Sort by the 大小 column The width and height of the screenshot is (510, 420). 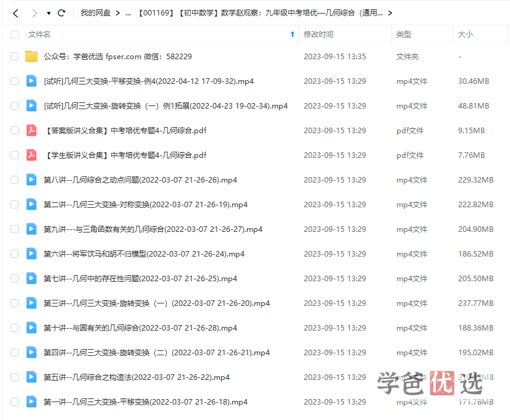(465, 35)
